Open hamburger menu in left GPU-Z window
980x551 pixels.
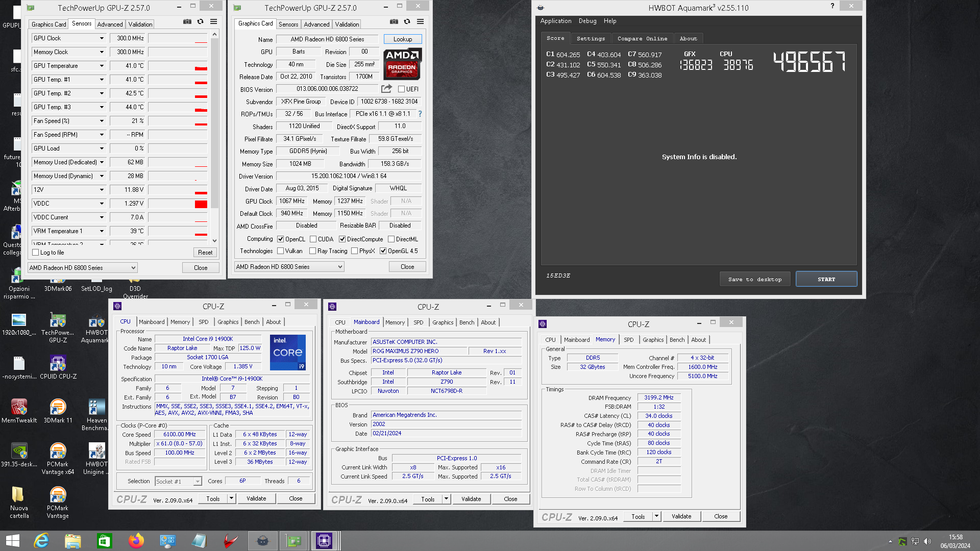coord(214,22)
